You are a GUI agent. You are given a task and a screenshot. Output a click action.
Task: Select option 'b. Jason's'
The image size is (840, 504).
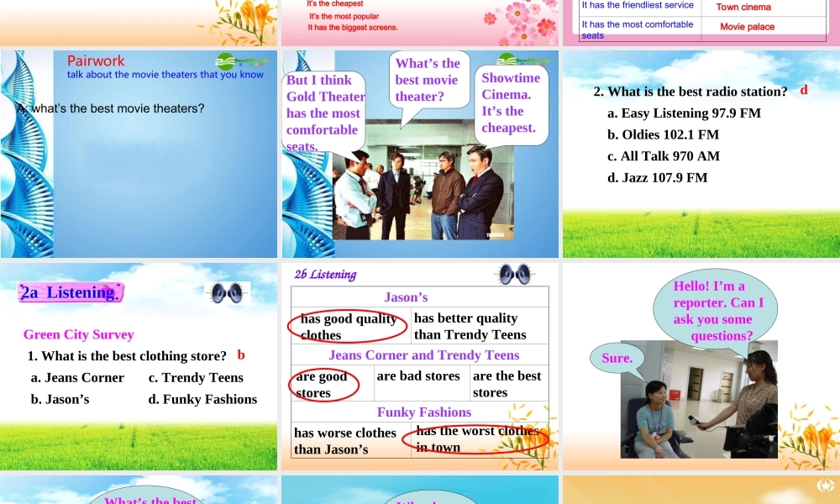[60, 399]
